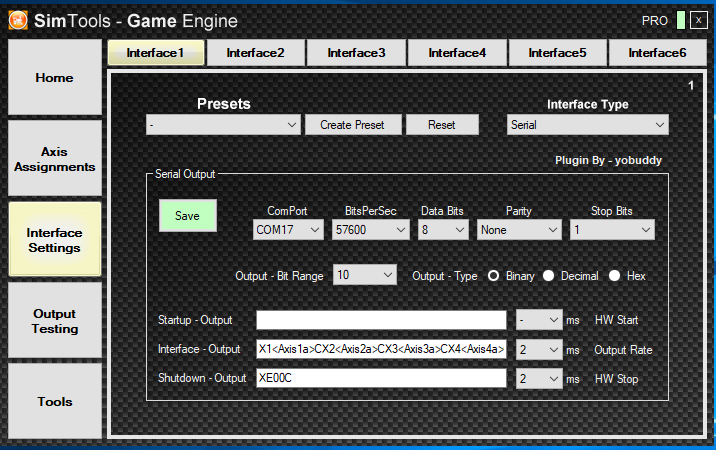Click the Serial Output group label
The width and height of the screenshot is (716, 450).
pos(185,174)
